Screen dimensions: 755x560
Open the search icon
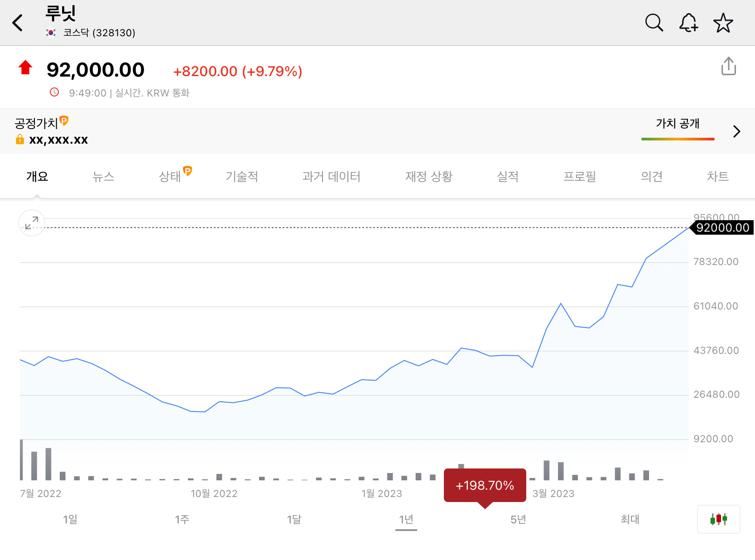click(x=654, y=22)
